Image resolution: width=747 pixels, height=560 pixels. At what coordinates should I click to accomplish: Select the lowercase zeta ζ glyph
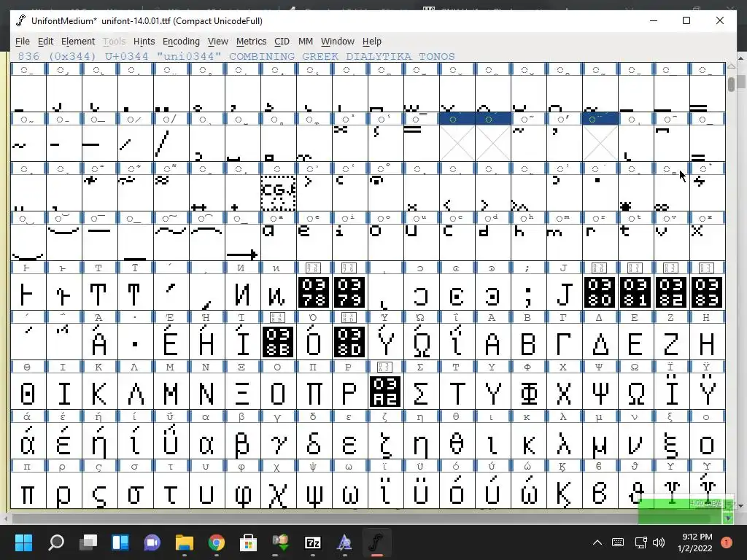click(385, 440)
